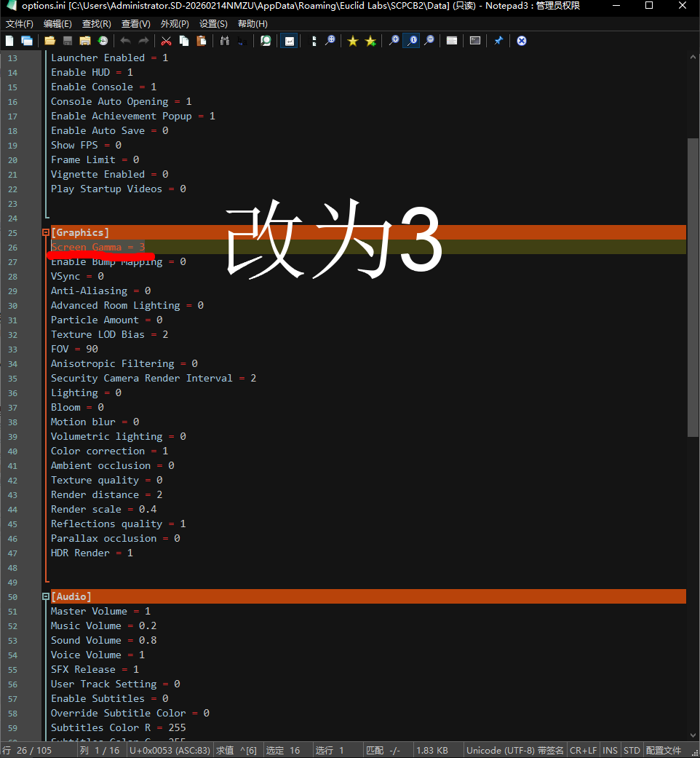
Task: Copy selection with the copy icon
Action: click(x=184, y=41)
